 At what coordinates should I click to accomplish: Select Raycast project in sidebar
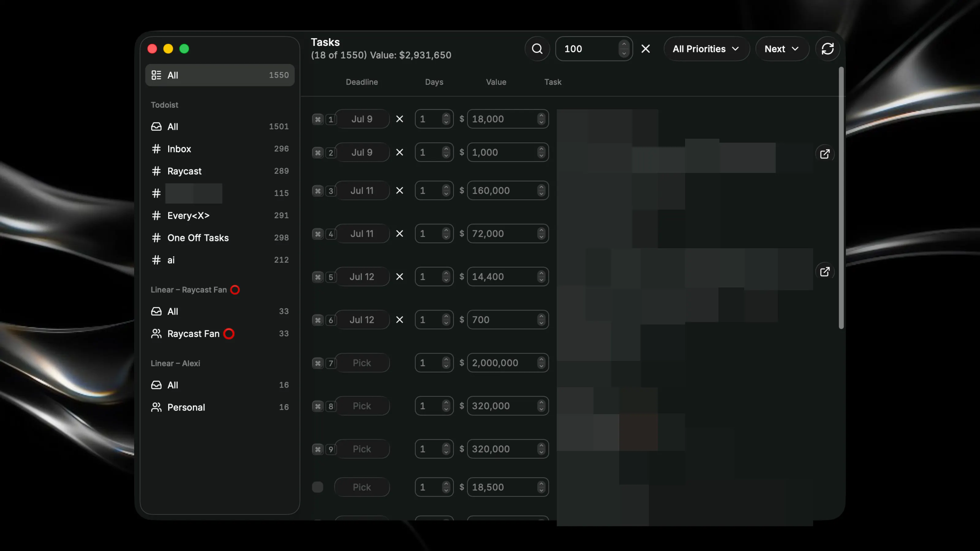(x=220, y=171)
